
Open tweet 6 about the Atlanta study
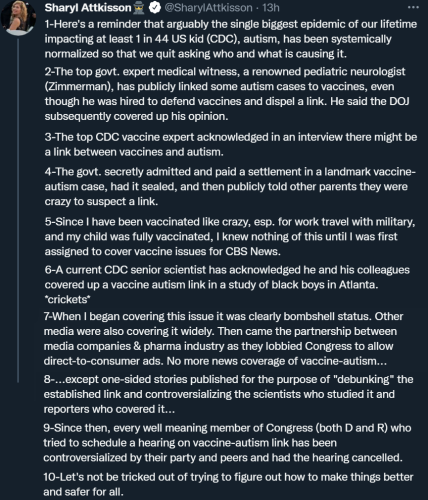tap(227, 284)
